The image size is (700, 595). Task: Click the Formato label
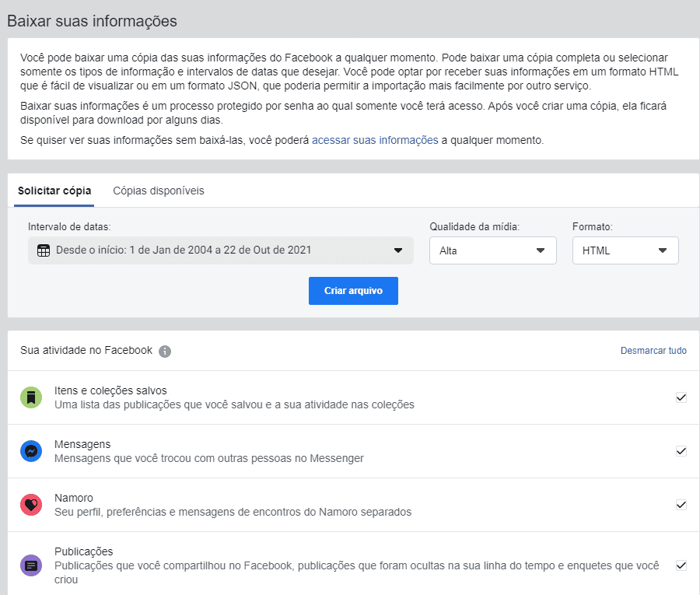coord(593,227)
